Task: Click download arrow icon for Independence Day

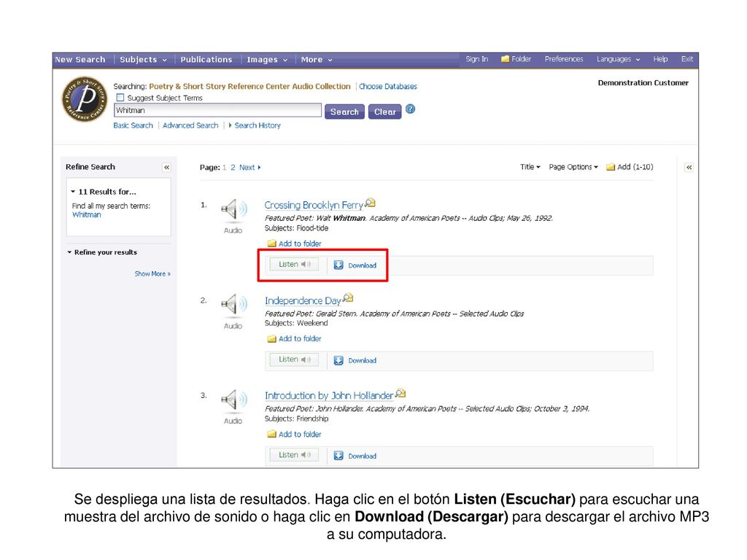Action: pyautogui.click(x=338, y=360)
